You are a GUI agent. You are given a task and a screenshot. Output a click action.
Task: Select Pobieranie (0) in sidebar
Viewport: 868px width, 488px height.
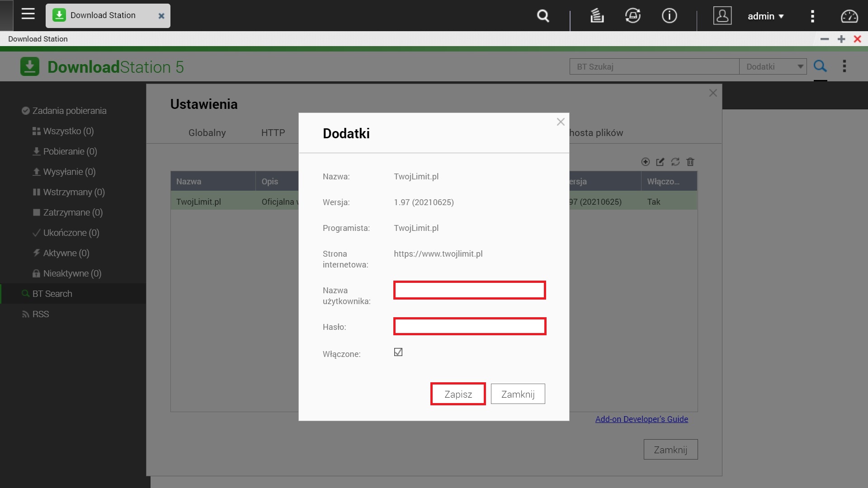point(65,151)
